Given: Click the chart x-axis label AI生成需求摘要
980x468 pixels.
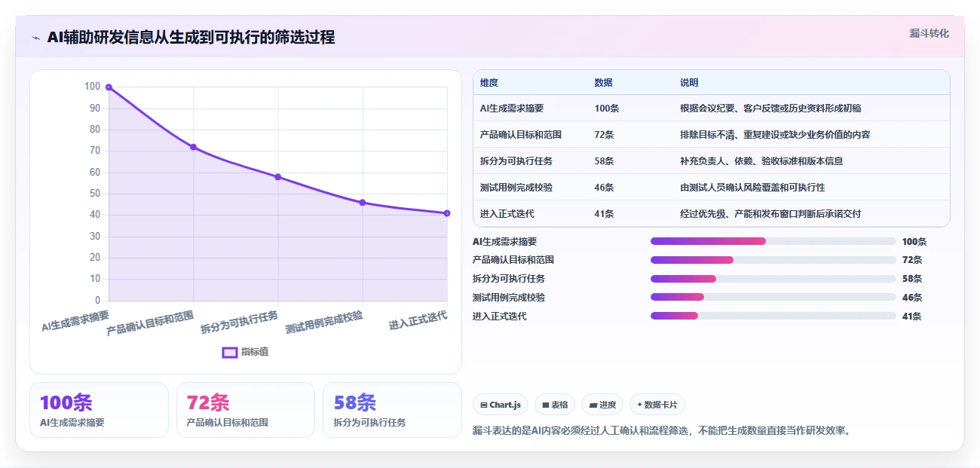Looking at the screenshot, I should coord(75,321).
